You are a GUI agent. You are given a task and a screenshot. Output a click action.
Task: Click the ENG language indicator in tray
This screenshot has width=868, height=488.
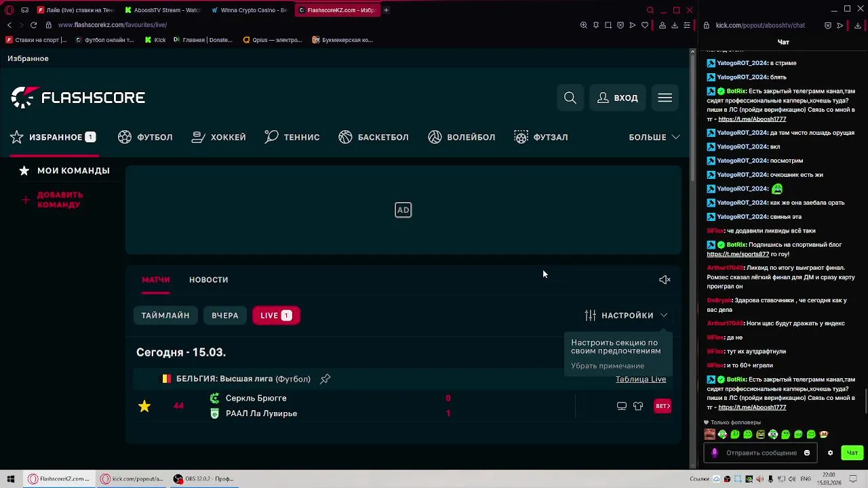(x=806, y=479)
